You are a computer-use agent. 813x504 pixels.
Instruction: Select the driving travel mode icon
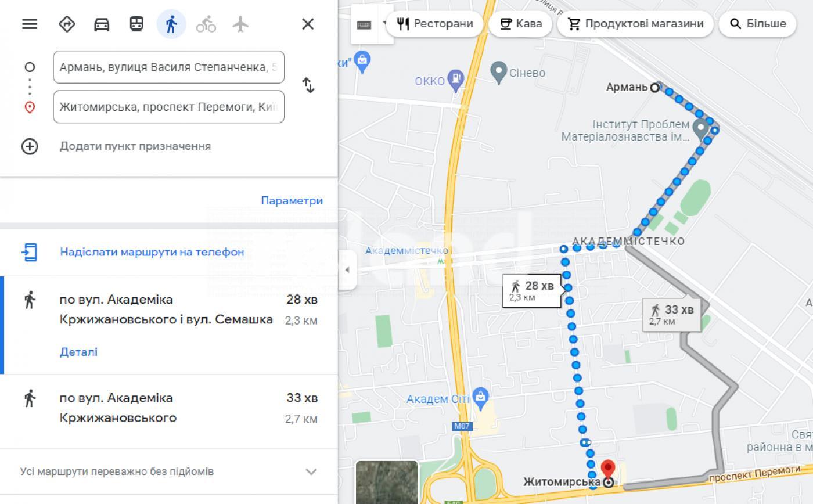[x=102, y=24]
